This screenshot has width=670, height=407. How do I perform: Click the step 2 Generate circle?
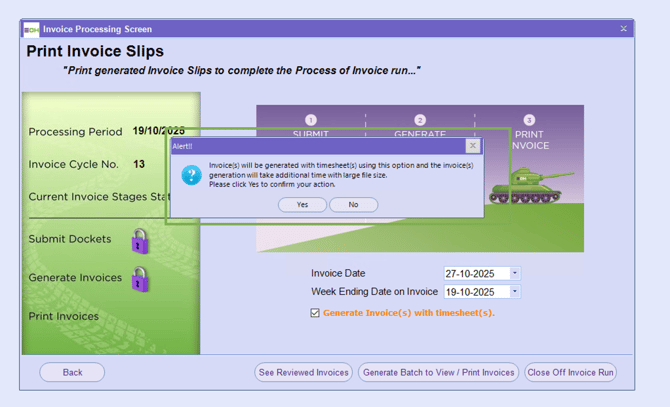[420, 120]
